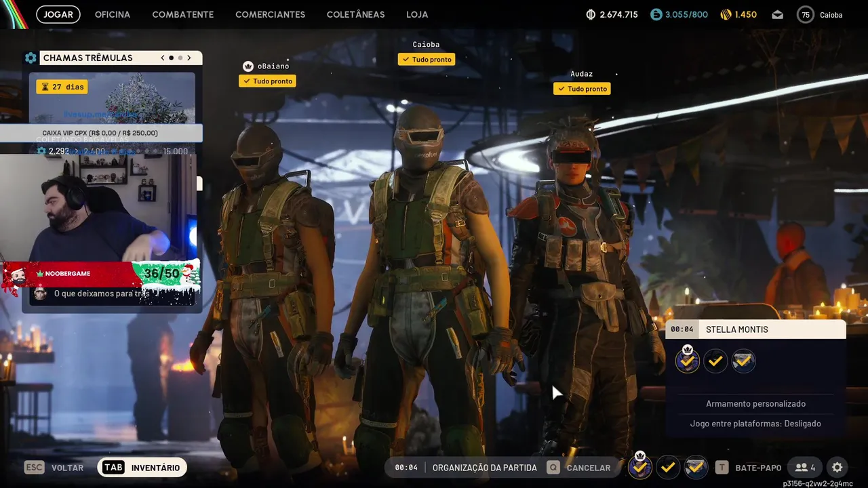868x488 pixels.
Task: Open the COMBATENTE tab
Action: pyautogui.click(x=183, y=14)
